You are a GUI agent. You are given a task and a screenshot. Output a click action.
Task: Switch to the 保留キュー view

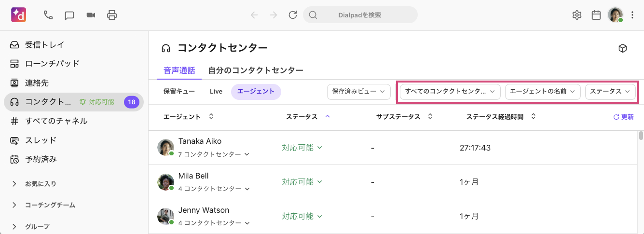179,91
